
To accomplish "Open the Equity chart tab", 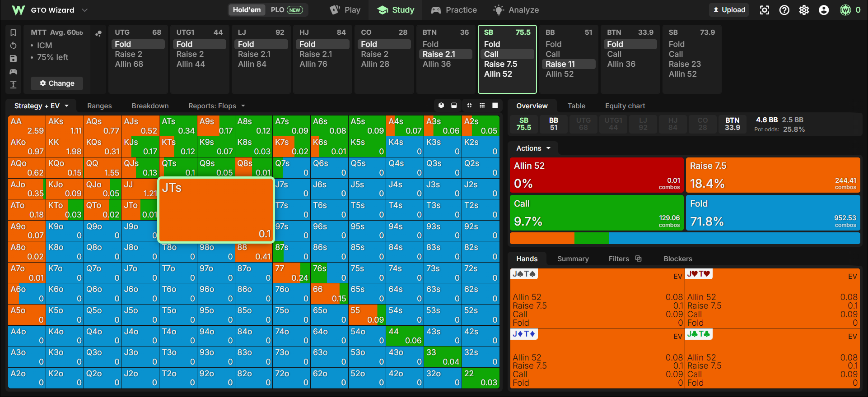I will click(625, 106).
